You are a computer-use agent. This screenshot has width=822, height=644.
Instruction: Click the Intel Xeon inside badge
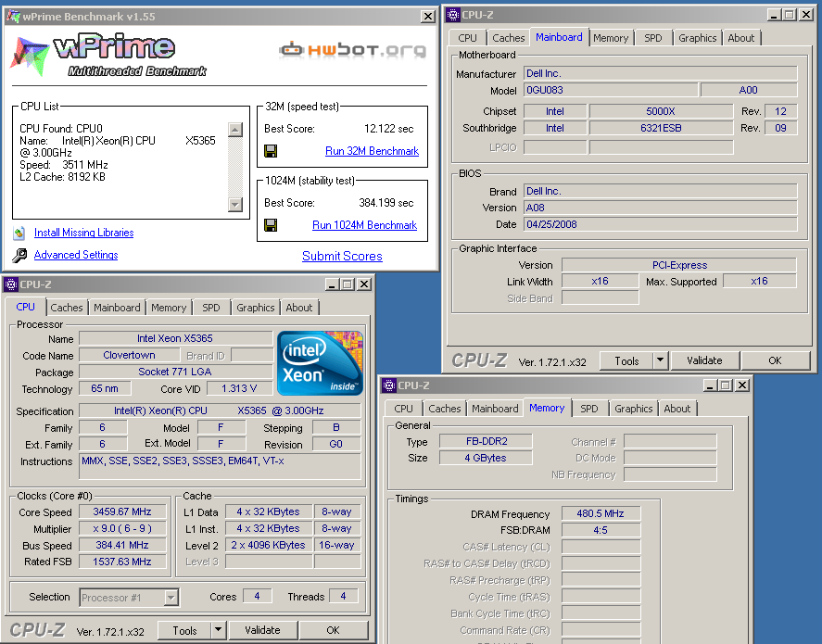click(320, 363)
